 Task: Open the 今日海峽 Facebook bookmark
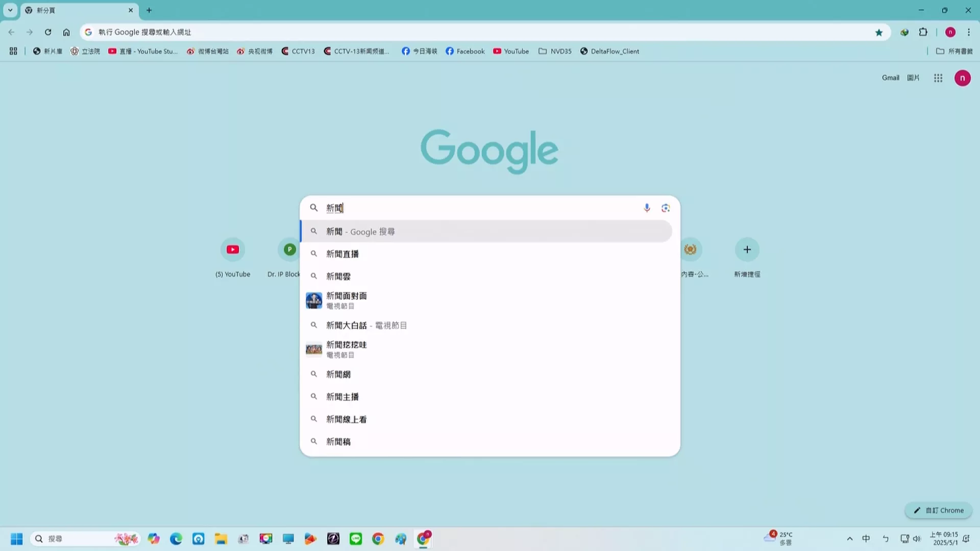(420, 51)
